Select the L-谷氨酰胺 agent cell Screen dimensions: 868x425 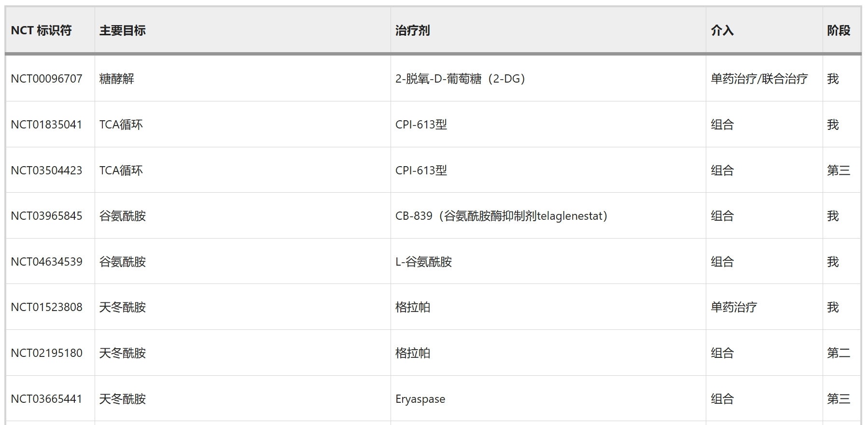pos(423,262)
